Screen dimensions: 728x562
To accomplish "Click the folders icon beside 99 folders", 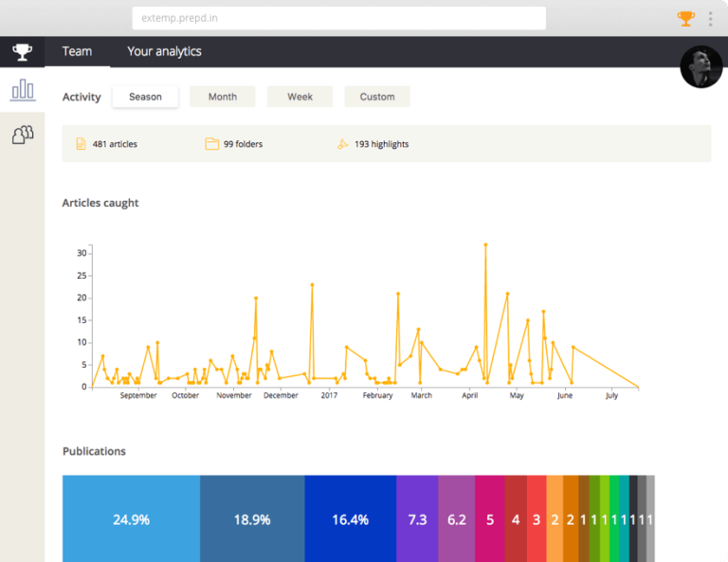I will tap(211, 144).
